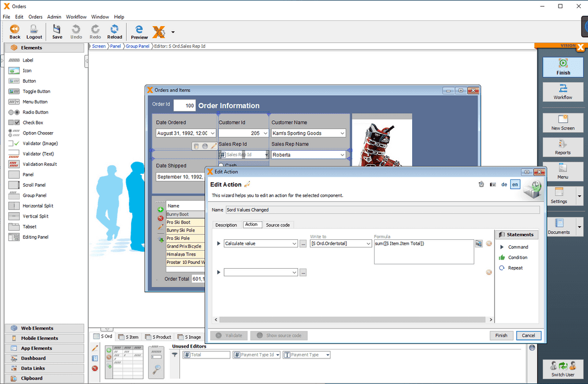Open the Reports panel icon
Image resolution: width=588 pixels, height=384 pixels.
(x=563, y=147)
